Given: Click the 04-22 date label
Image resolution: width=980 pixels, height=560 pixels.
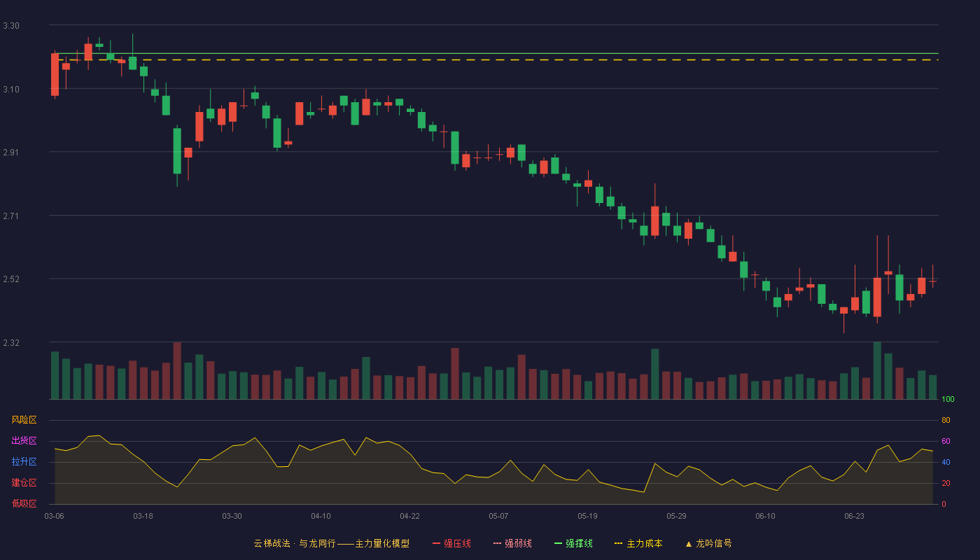Looking at the screenshot, I should [409, 516].
